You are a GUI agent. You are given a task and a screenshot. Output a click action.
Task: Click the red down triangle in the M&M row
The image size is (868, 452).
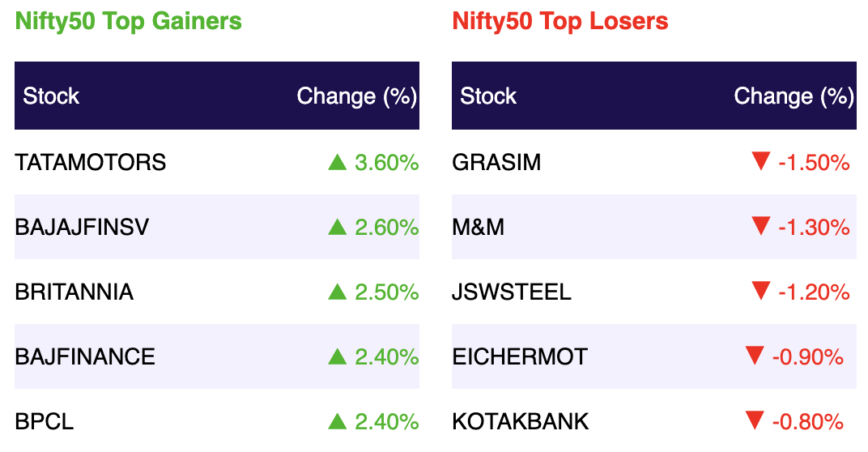coord(760,226)
